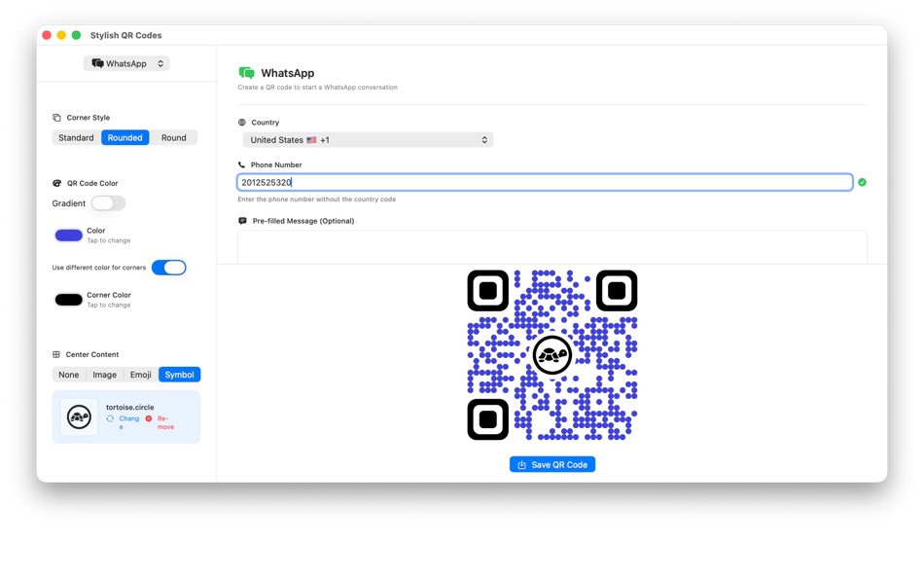Open the QR type dropdown showing WhatsApp
This screenshot has width=924, height=578.
pos(126,62)
